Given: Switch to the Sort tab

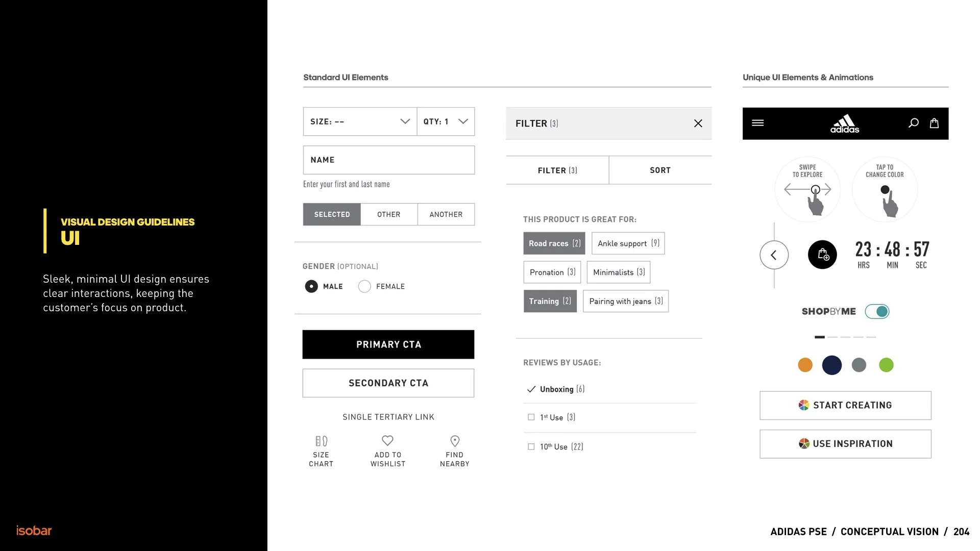Looking at the screenshot, I should pos(660,170).
